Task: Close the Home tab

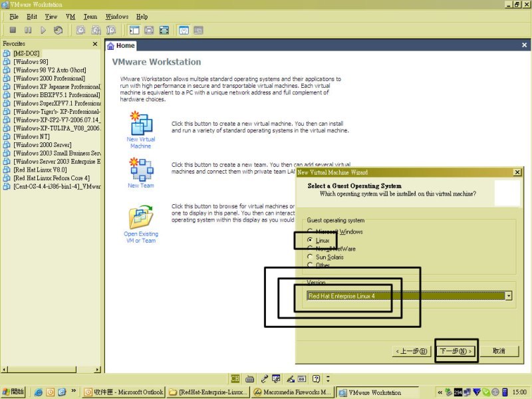Action: (x=524, y=45)
